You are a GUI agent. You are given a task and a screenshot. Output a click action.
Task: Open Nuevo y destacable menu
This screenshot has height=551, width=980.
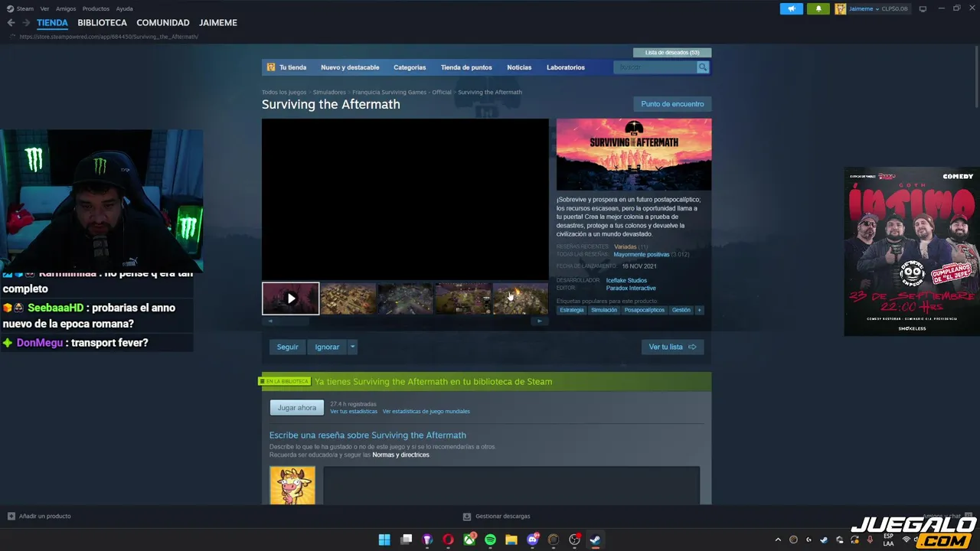pos(350,67)
